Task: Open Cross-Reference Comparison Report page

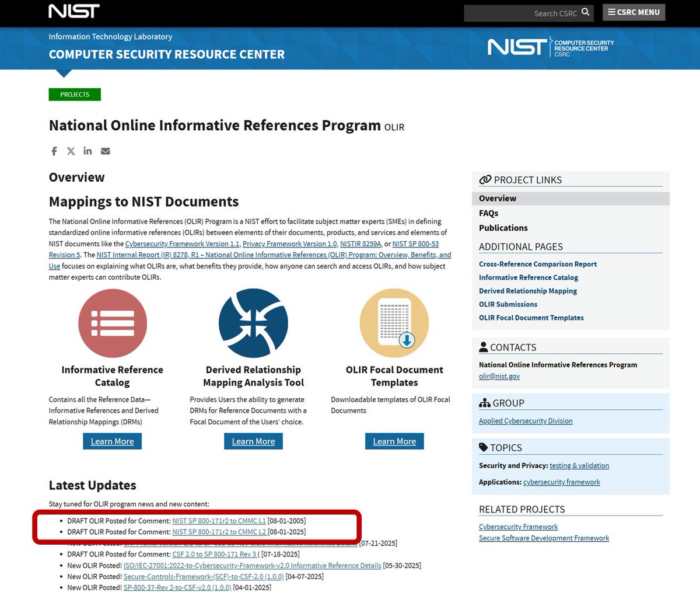Action: click(538, 264)
